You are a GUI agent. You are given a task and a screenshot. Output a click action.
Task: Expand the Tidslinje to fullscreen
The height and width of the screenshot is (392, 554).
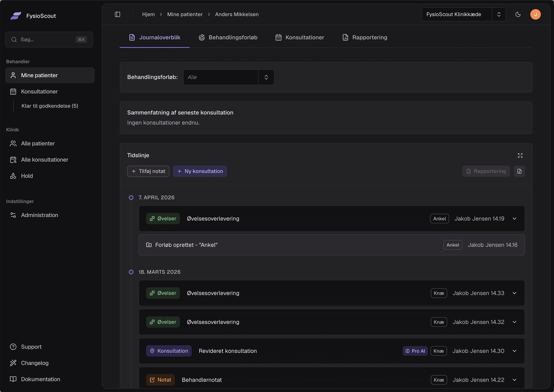point(520,156)
